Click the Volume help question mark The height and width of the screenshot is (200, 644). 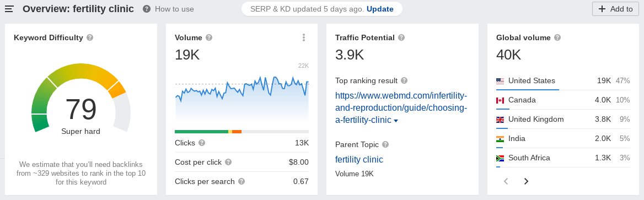pyautogui.click(x=209, y=37)
